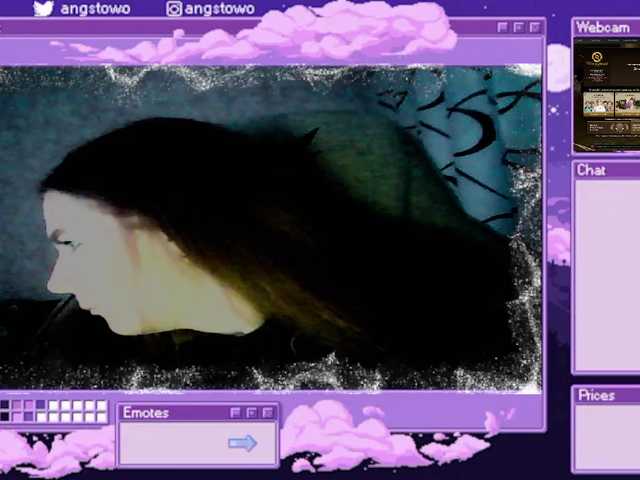This screenshot has width=640, height=480.
Task: Click inside the Chat panel area
Action: point(607,276)
